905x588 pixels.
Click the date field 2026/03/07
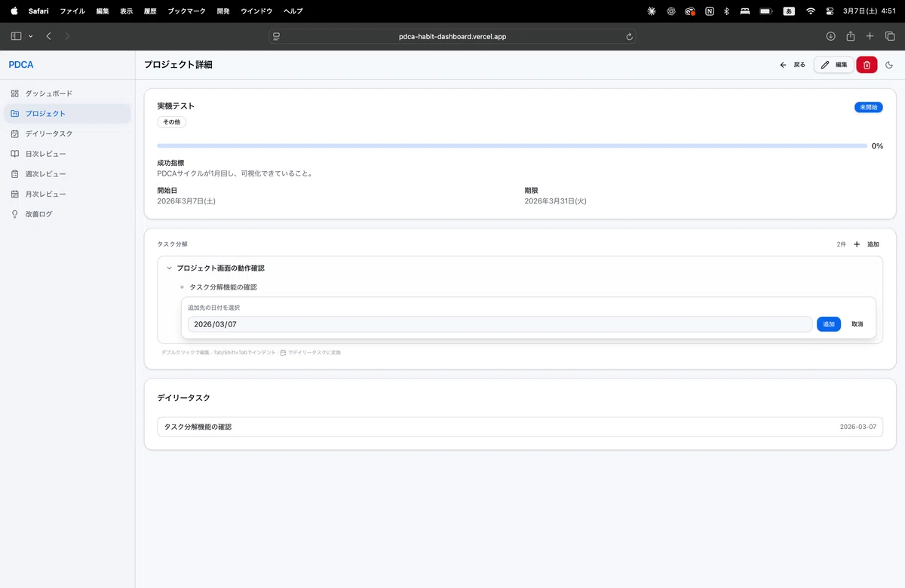500,324
